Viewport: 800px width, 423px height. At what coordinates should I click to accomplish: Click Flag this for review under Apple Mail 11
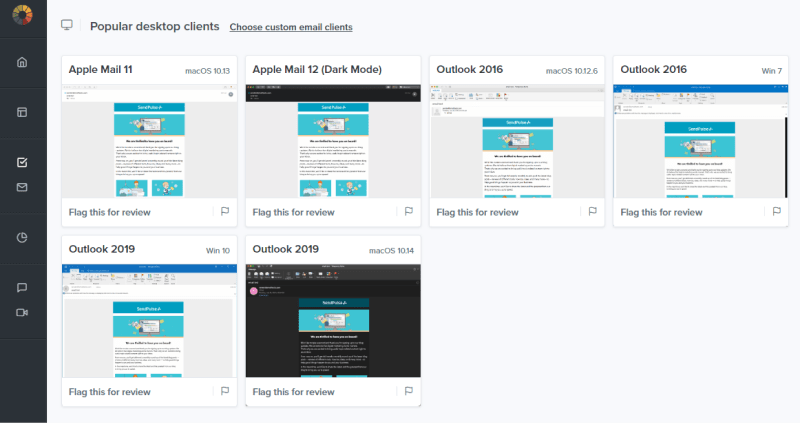[110, 212]
